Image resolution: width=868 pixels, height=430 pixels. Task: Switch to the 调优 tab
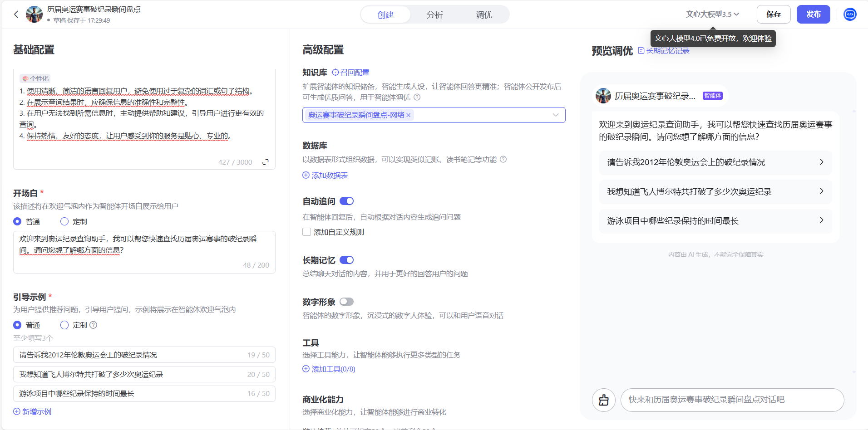click(x=483, y=15)
